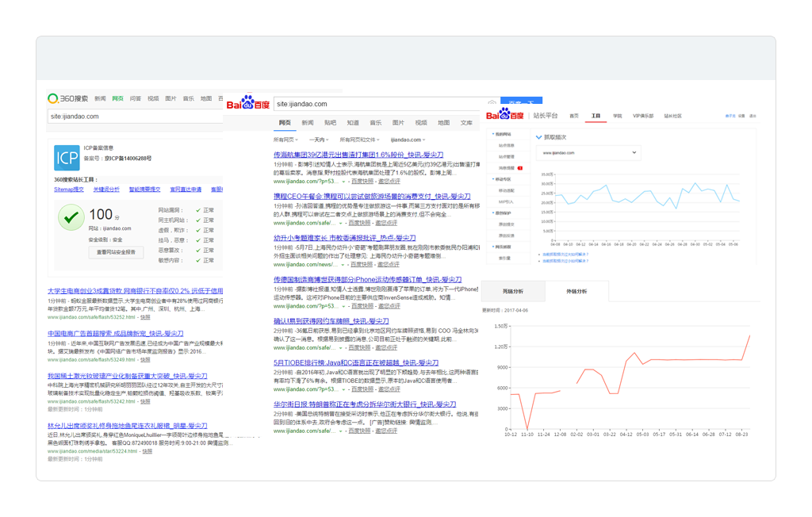Click the blue ICP badge icon
The image size is (812, 517).
click(x=67, y=158)
